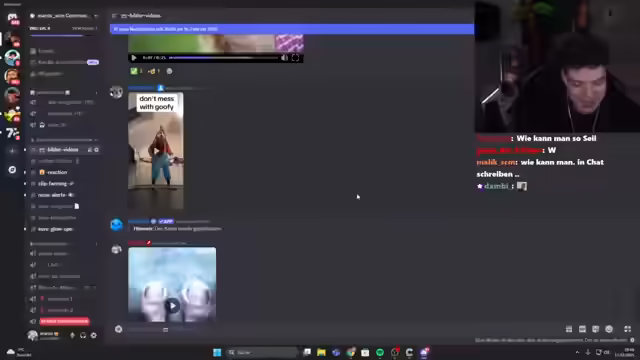The height and width of the screenshot is (360, 640).
Task: Expand the server name dropdown header
Action: 64,16
